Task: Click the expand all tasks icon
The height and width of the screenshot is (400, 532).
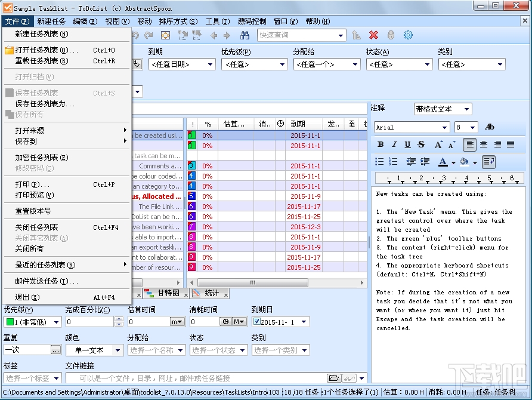Action: pos(183,35)
